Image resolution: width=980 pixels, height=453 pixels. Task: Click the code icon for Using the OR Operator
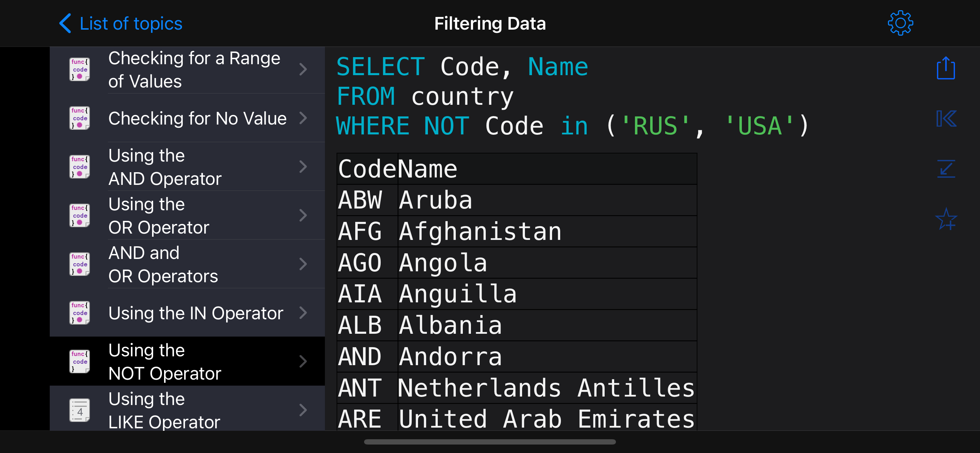[79, 216]
